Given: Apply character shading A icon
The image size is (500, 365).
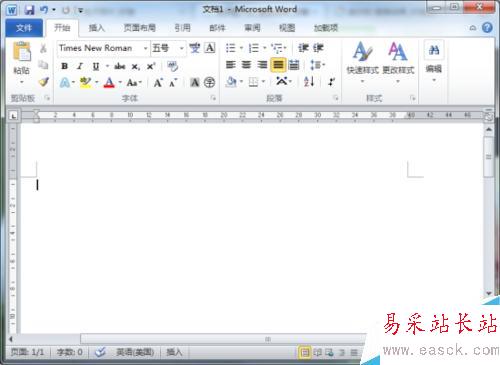Looking at the screenshot, I should (x=195, y=82).
